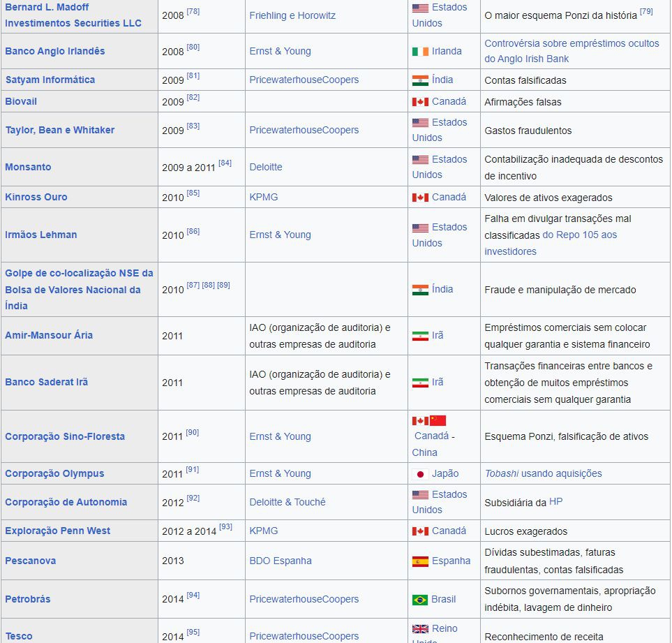Click the Espanha flag next to Pescanova
This screenshot has height=643, width=672.
(x=420, y=561)
